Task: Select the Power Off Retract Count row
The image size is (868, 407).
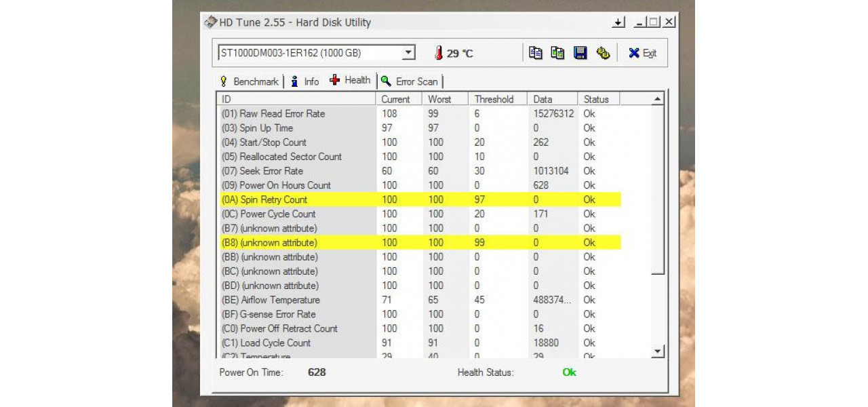Action: (x=419, y=328)
